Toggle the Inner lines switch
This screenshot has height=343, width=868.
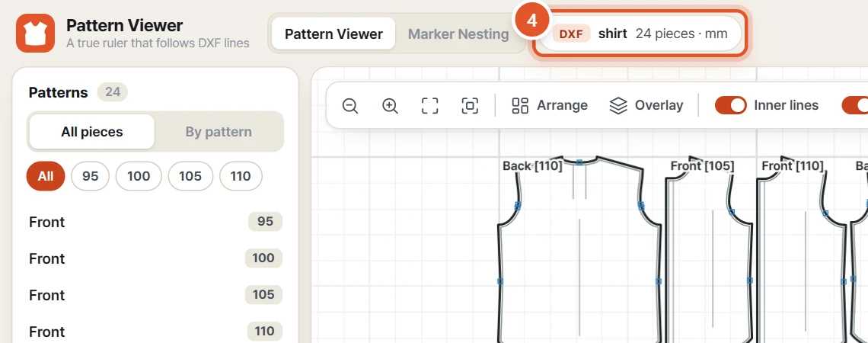click(731, 105)
